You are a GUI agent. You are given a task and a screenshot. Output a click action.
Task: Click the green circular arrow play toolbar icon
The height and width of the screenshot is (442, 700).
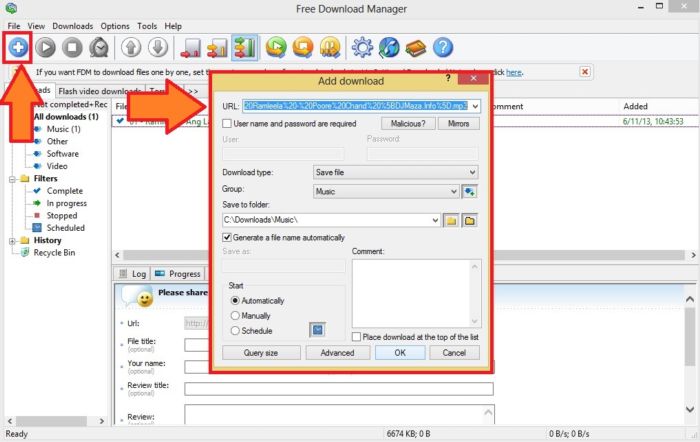[276, 47]
